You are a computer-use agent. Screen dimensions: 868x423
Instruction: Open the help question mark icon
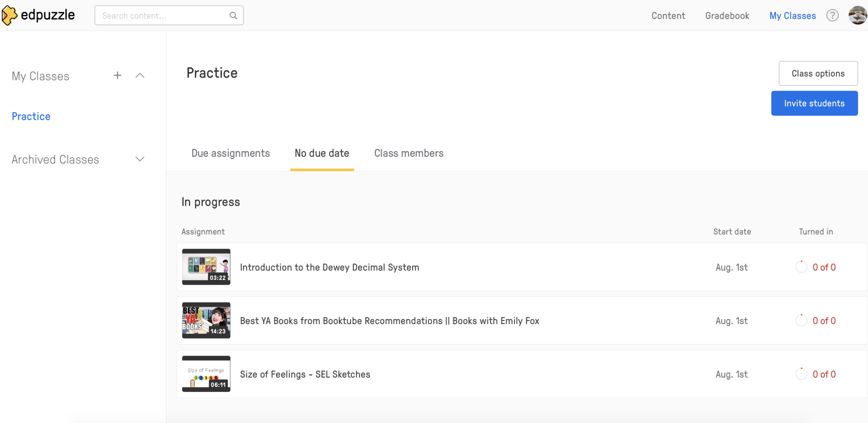[x=832, y=16]
